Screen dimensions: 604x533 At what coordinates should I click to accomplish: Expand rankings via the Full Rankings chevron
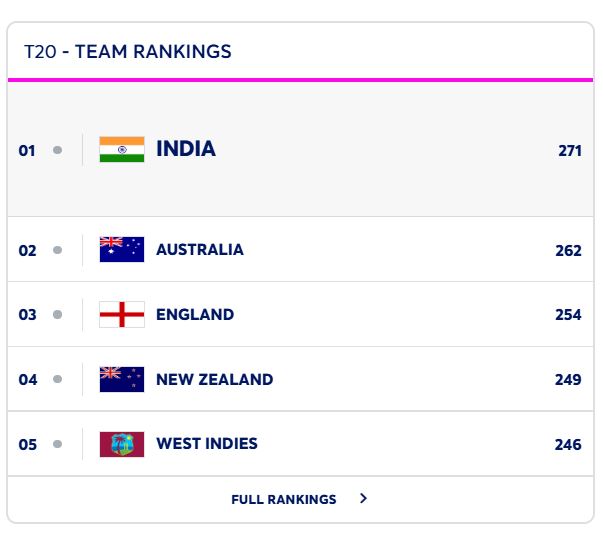[x=363, y=498]
